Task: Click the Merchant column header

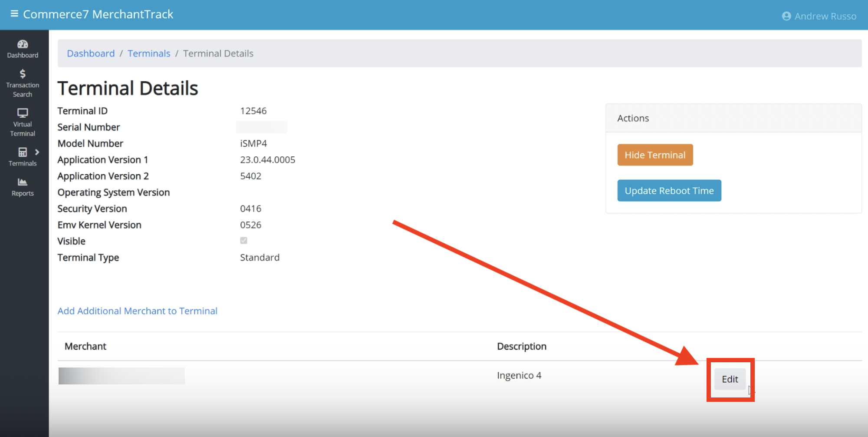Action: 85,346
